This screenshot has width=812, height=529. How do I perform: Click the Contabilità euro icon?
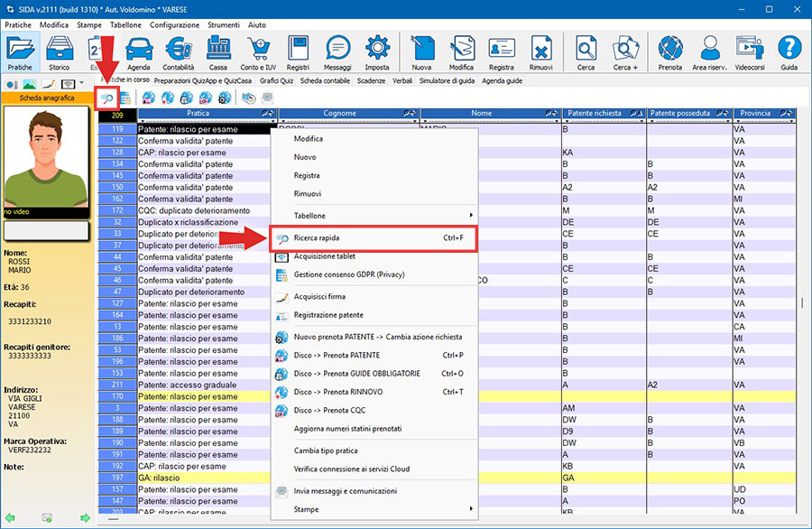point(178,52)
